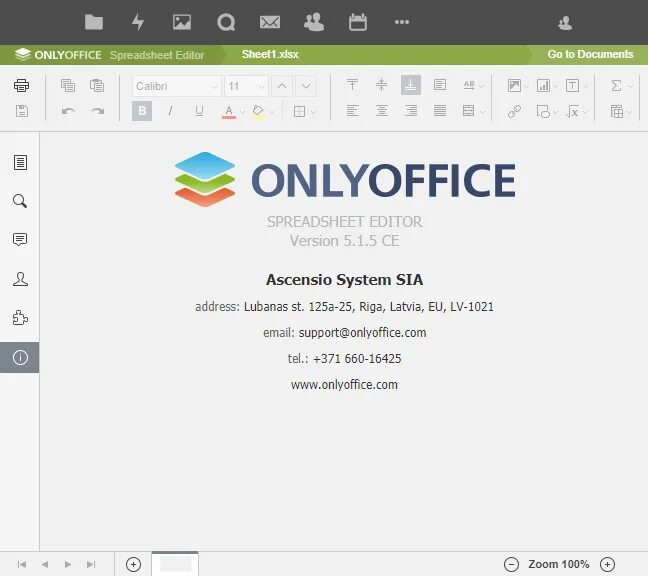Open the Comments panel in sidebar
This screenshot has height=576, width=648.
click(20, 240)
